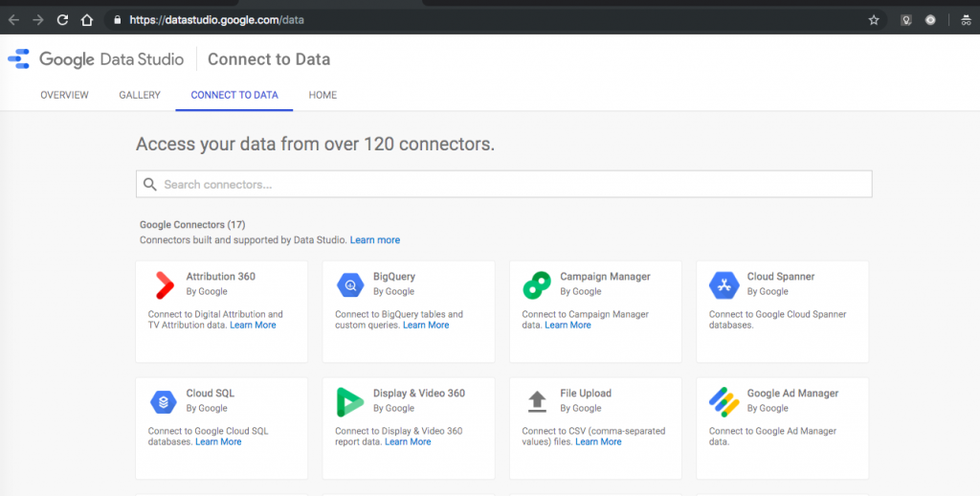Click the Cloud SQL connector icon
980x496 pixels.
tap(164, 401)
